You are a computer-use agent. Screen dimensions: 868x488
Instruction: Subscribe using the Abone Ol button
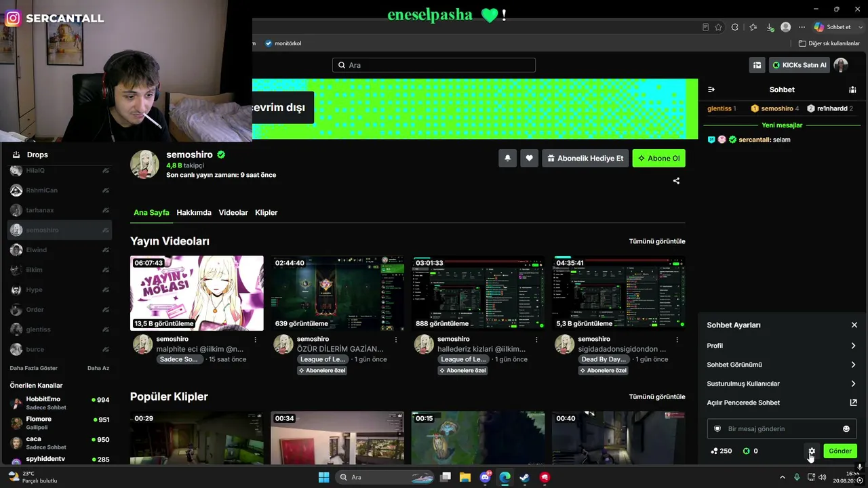click(x=659, y=158)
